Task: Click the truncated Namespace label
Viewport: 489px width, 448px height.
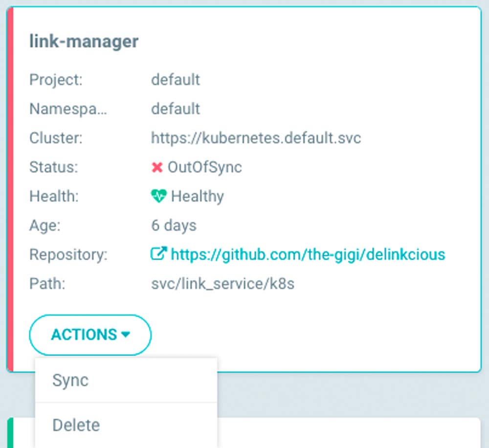Action: pyautogui.click(x=68, y=109)
